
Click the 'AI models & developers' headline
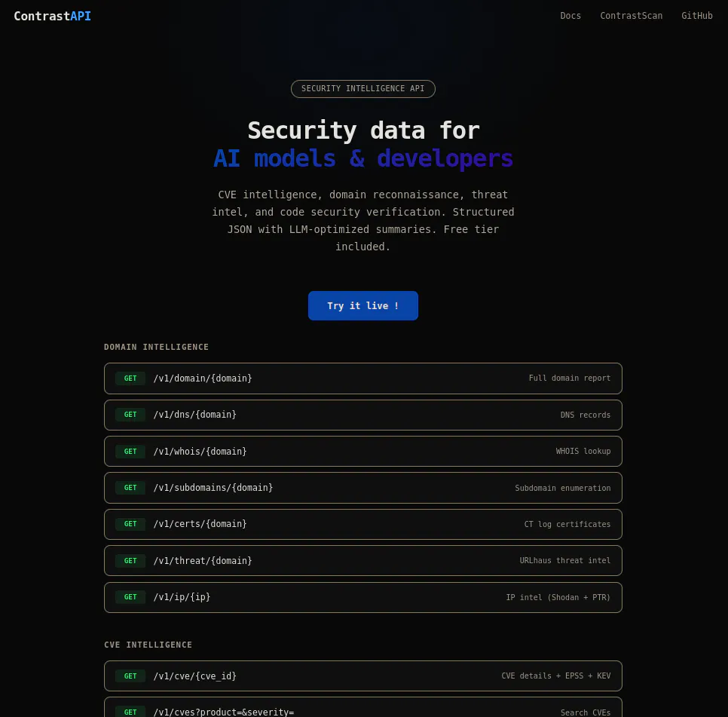[363, 158]
